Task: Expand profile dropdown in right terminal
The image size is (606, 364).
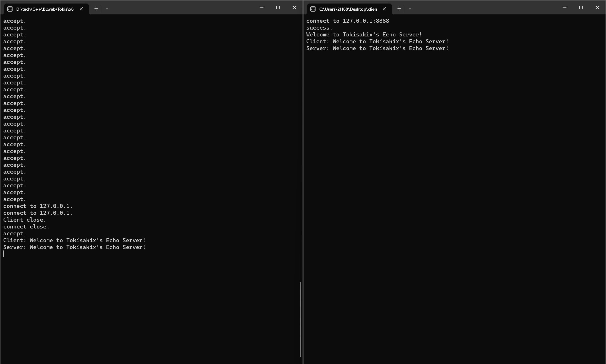Action: [410, 9]
